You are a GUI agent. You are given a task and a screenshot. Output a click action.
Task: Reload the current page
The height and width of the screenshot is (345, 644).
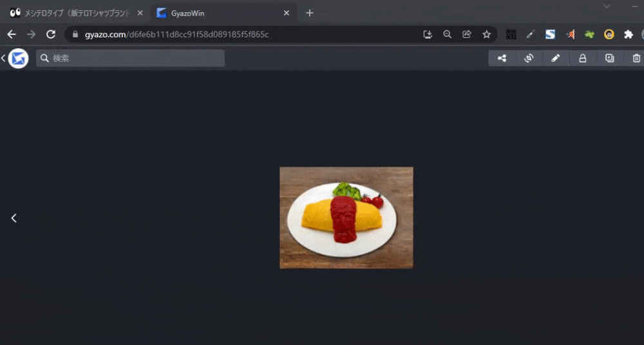tap(51, 34)
